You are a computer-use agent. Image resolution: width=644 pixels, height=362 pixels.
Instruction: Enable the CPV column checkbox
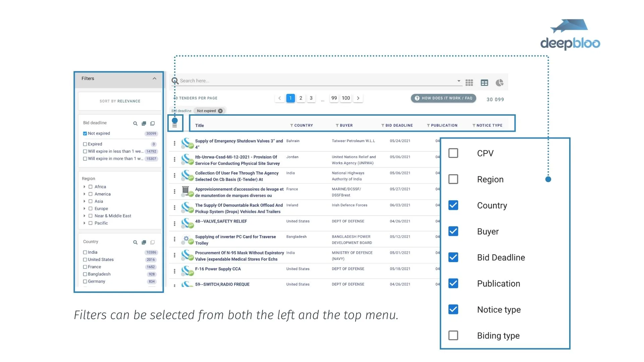click(453, 153)
